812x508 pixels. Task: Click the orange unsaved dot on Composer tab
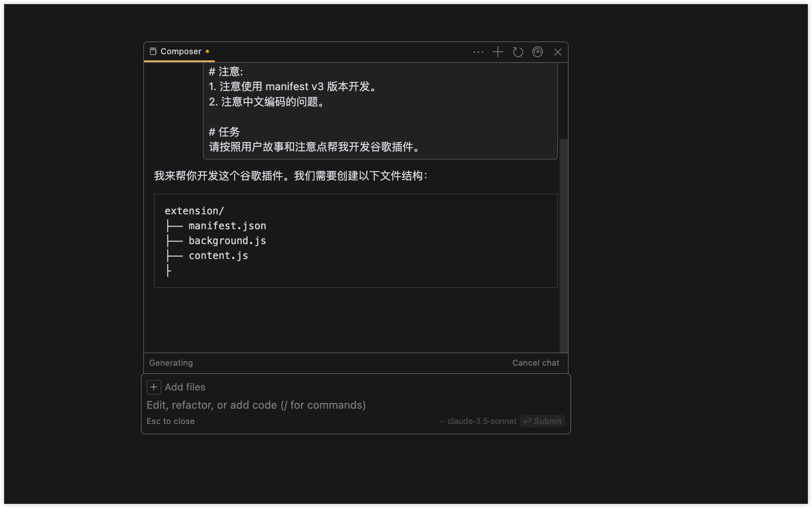click(x=207, y=51)
